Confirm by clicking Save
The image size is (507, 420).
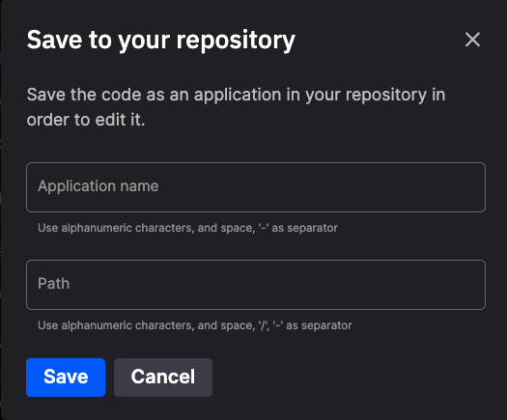coord(66,378)
